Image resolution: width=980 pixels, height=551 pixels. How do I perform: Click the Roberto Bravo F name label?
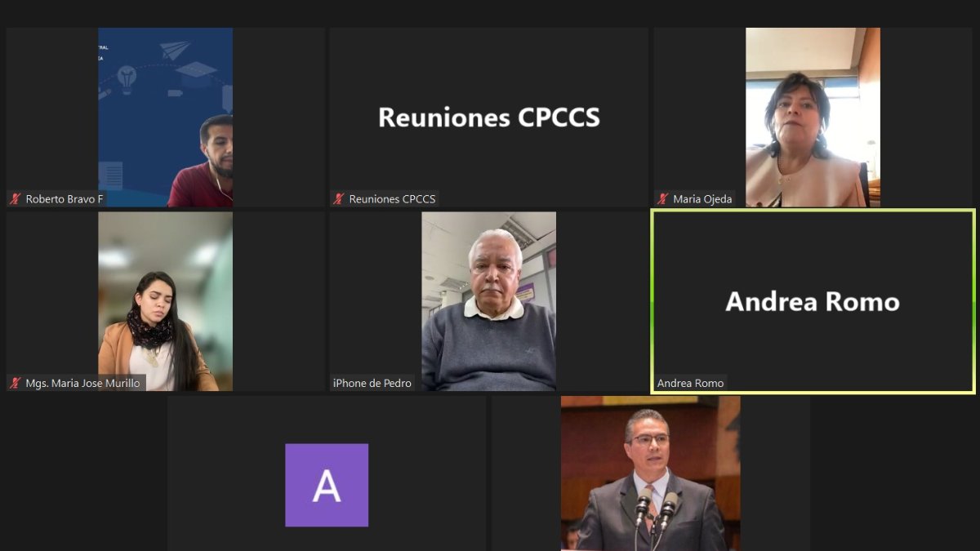[59, 198]
